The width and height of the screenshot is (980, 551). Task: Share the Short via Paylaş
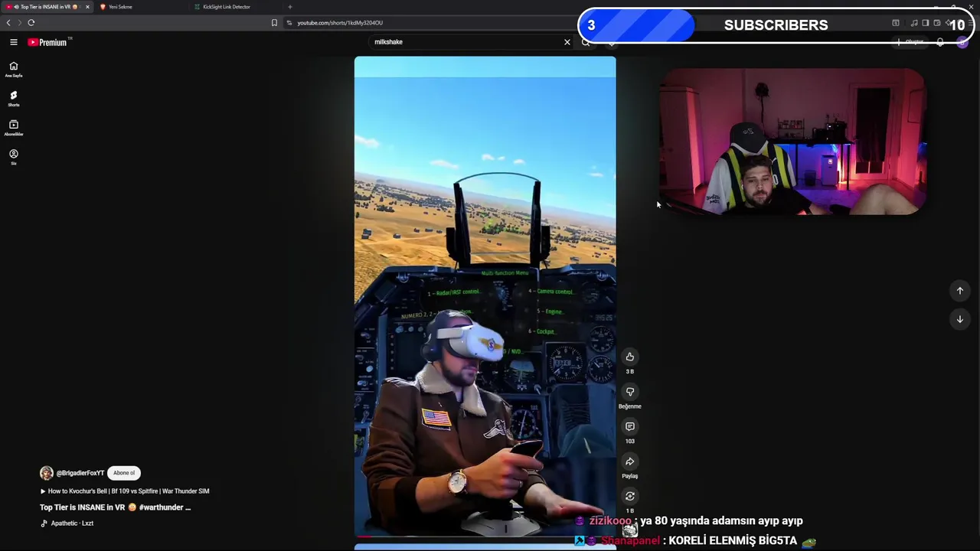coord(629,461)
